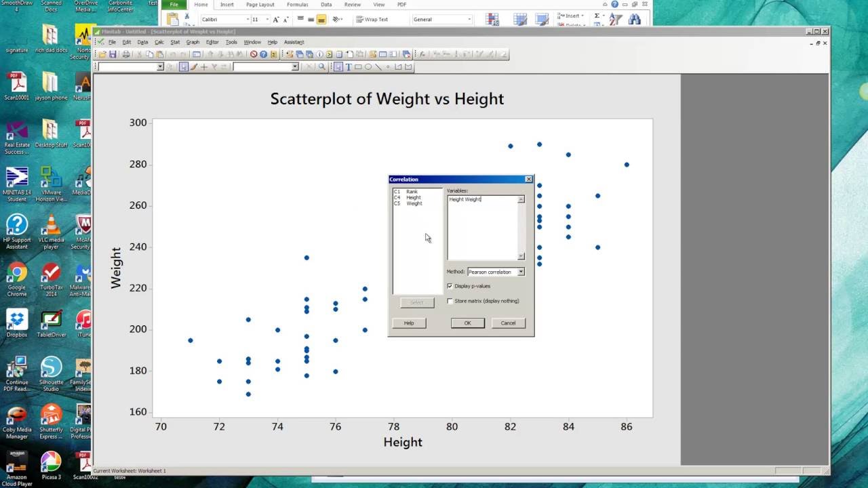868x488 pixels.
Task: Open the Editor menu in Minitab
Action: point(212,42)
